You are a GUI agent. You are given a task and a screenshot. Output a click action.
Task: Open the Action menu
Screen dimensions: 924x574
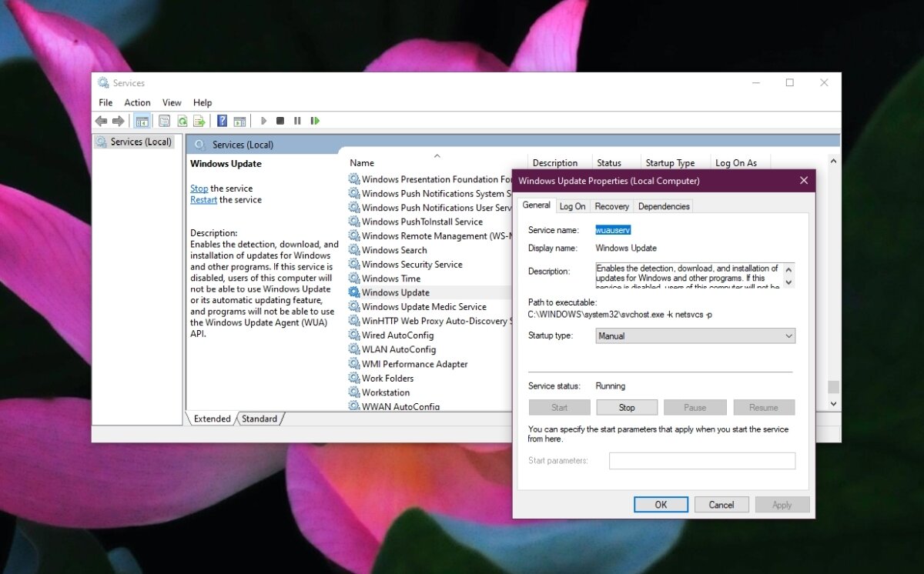click(x=137, y=102)
